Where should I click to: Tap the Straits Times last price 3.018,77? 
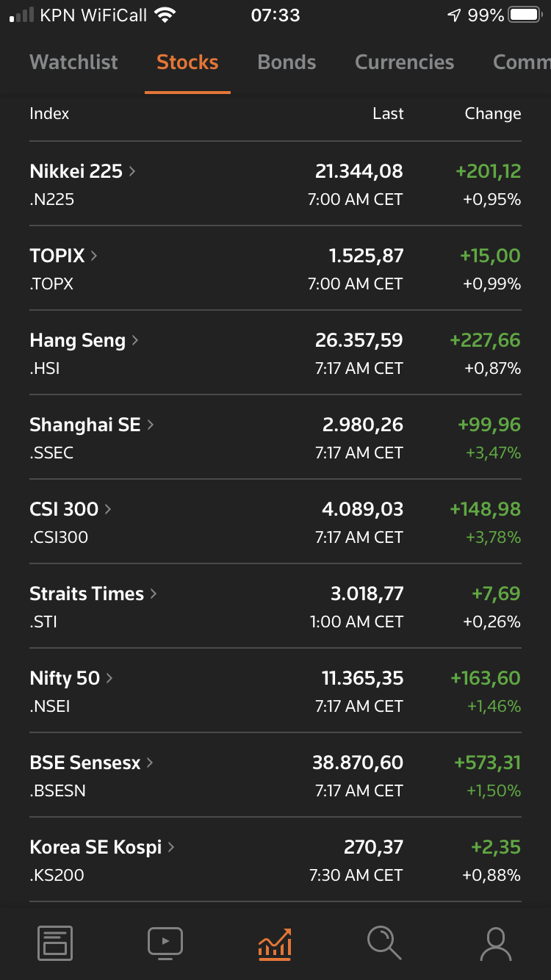pos(367,594)
